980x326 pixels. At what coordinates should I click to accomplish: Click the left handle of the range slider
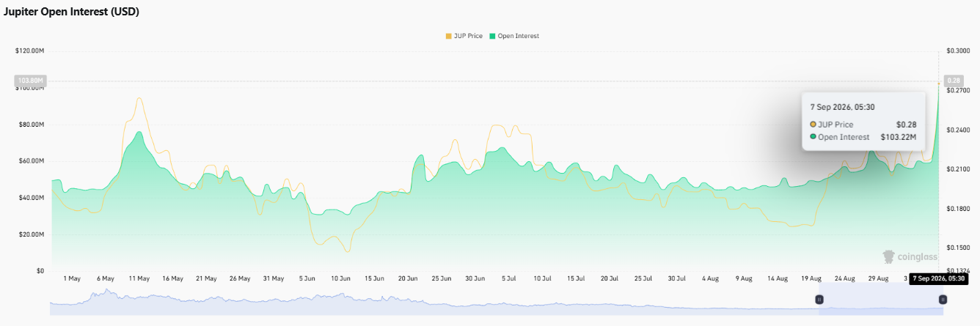pyautogui.click(x=819, y=299)
